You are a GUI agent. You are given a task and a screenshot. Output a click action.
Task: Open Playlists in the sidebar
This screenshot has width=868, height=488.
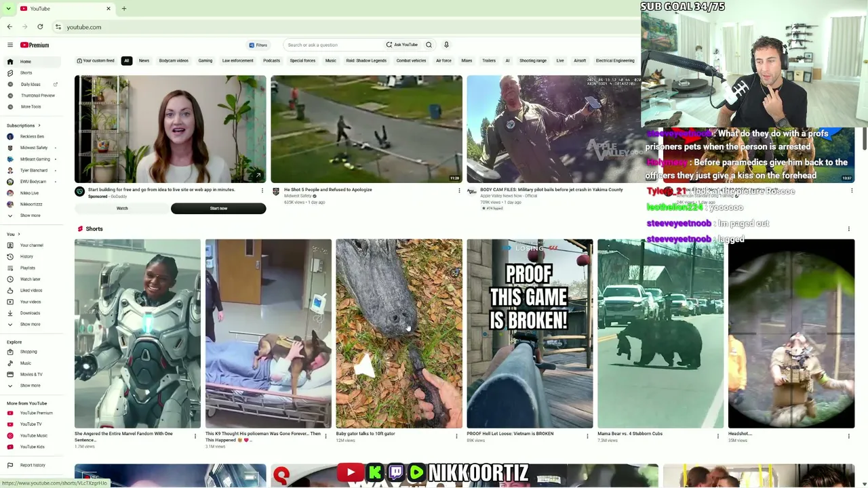(x=27, y=268)
